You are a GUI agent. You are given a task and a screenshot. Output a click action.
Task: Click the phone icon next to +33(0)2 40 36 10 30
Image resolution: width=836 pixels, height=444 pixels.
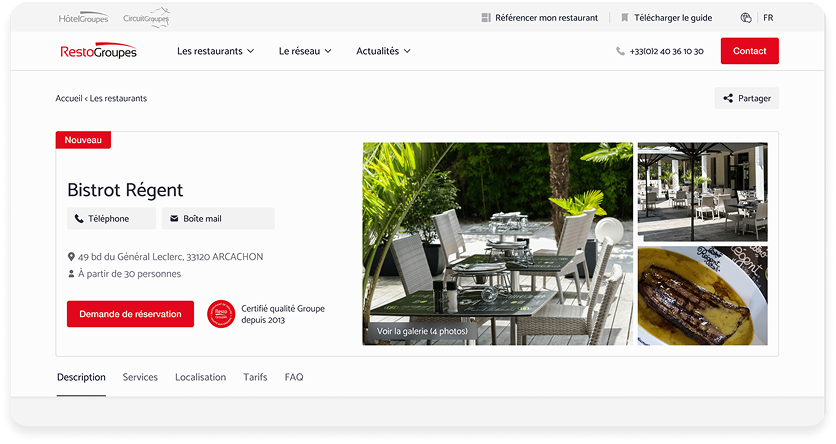point(620,51)
